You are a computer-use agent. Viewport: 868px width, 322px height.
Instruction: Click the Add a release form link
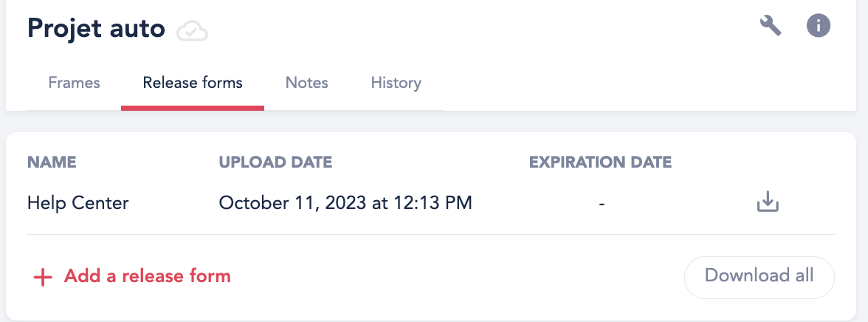tap(148, 276)
